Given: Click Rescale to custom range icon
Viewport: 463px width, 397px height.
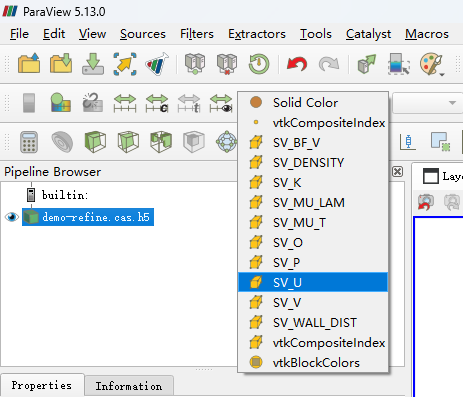Looking at the screenshot, I should (157, 103).
